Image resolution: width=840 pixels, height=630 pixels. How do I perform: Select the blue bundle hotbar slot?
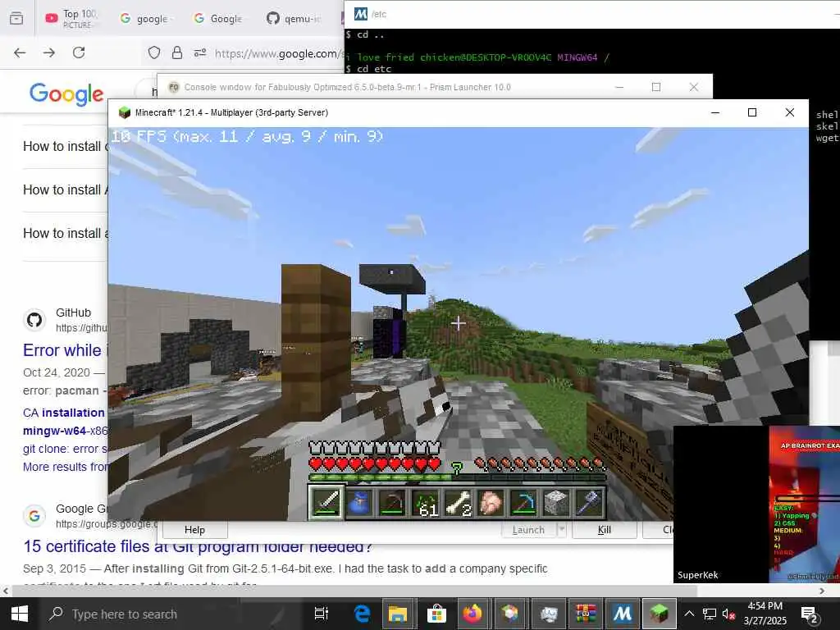359,503
